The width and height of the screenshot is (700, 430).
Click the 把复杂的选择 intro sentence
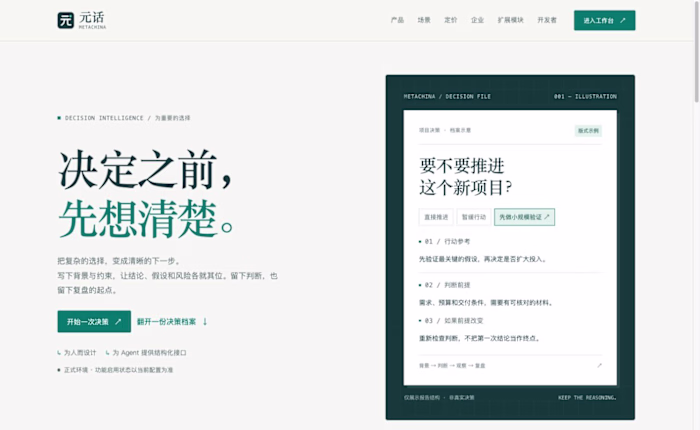coord(119,261)
